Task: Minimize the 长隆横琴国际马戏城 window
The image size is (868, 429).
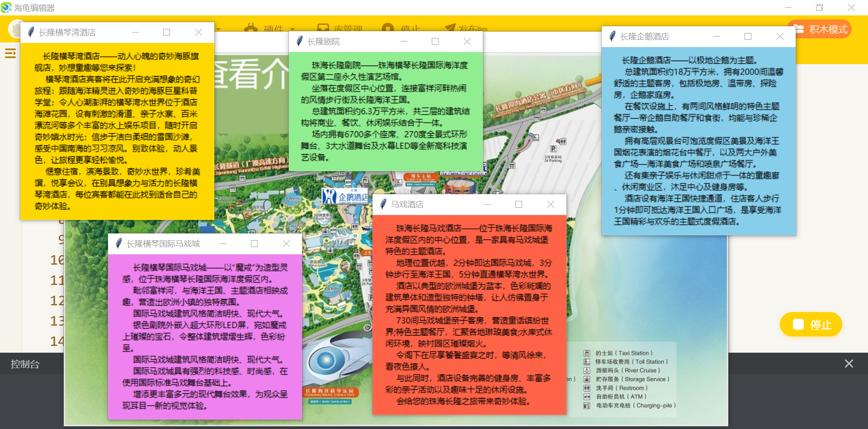Action: [x=223, y=244]
